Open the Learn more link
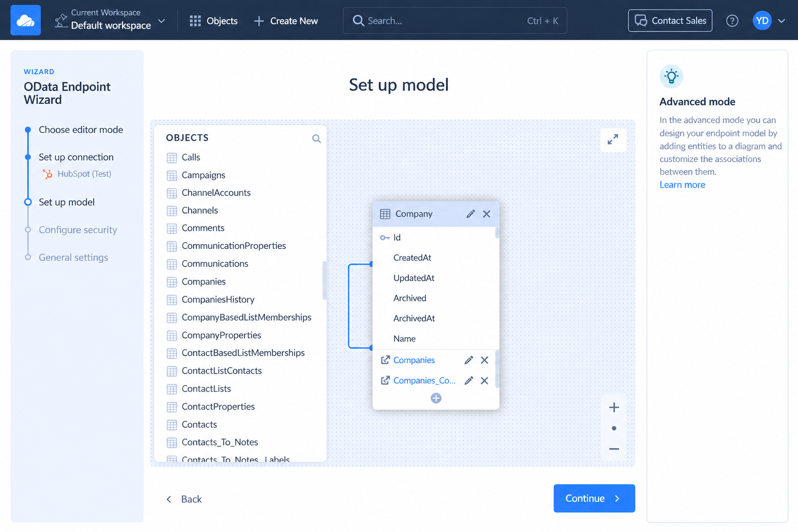Screen dimensions: 798x532 coord(682,185)
